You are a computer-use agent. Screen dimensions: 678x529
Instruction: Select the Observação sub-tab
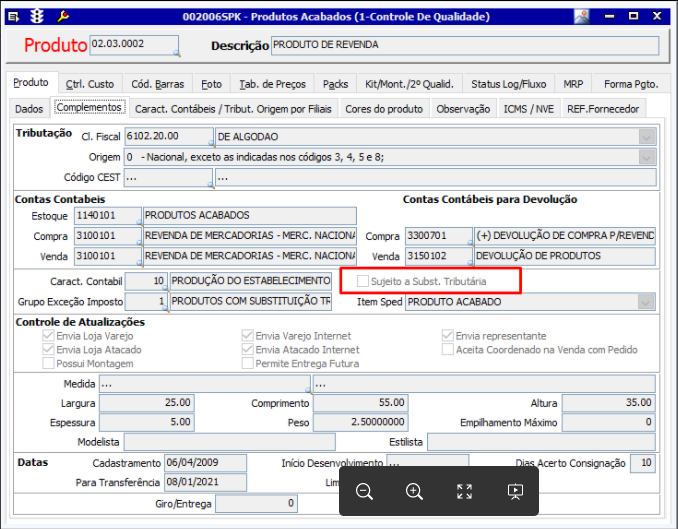click(463, 109)
